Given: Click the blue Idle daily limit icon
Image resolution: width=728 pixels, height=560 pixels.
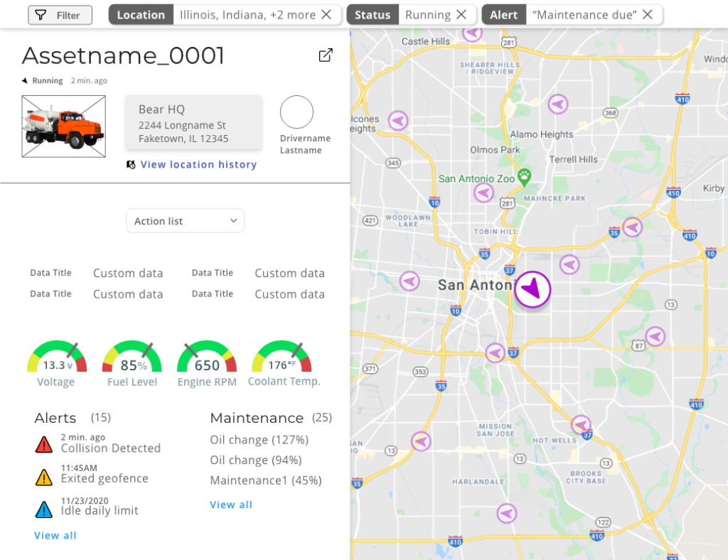Looking at the screenshot, I should coord(44,509).
